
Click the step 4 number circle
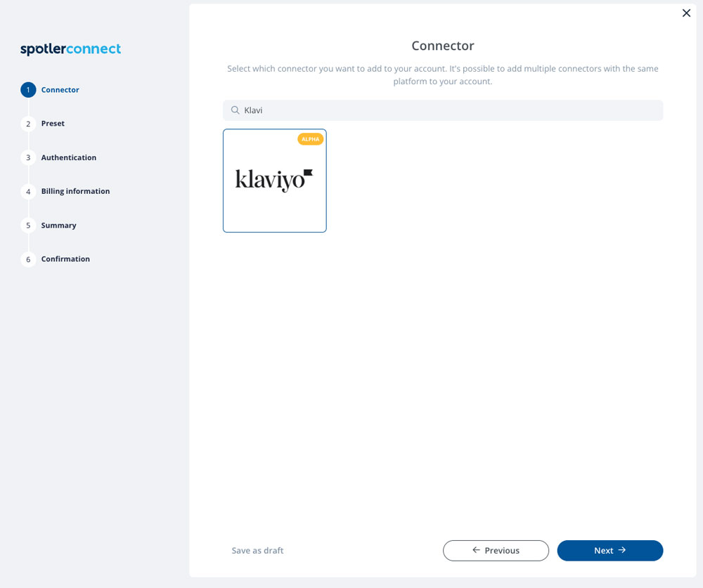(x=28, y=191)
